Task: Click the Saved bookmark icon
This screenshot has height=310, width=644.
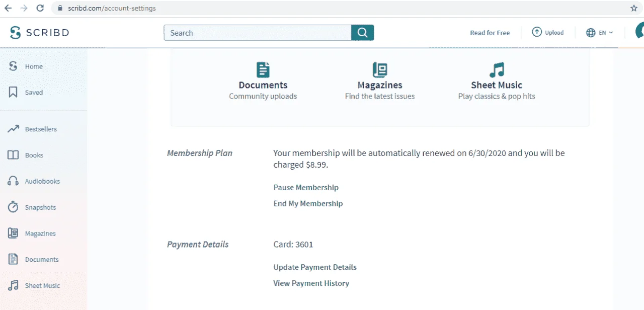Action: coord(13,92)
